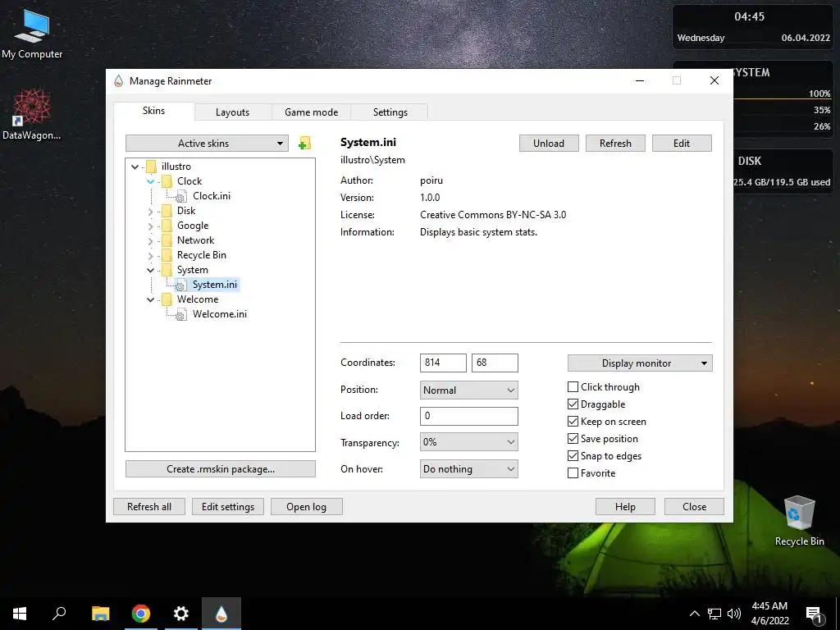840x630 pixels.
Task: Collapse the System folder node
Action: click(151, 270)
